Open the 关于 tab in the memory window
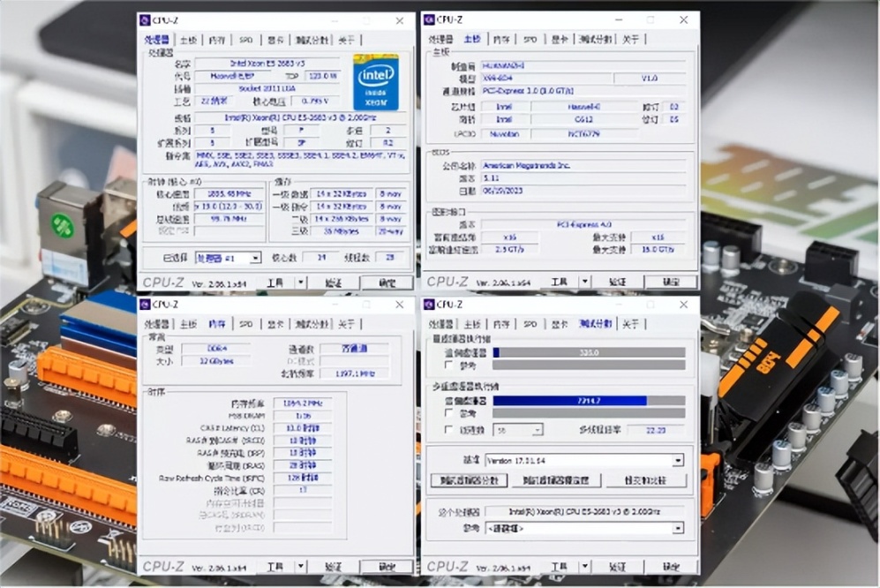The height and width of the screenshot is (588, 880). coord(346,324)
